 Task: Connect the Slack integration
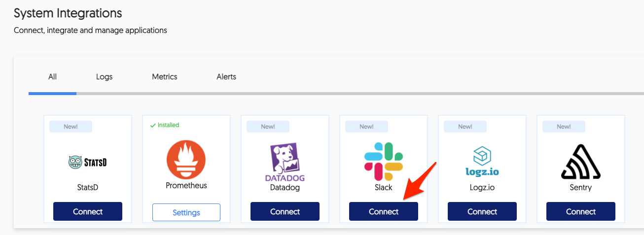384,211
